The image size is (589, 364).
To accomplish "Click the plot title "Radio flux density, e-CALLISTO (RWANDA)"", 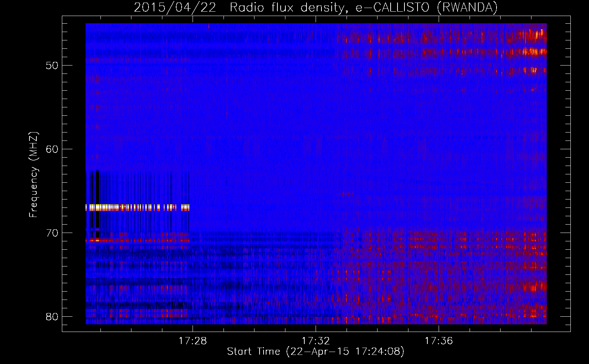I will pyautogui.click(x=364, y=7).
